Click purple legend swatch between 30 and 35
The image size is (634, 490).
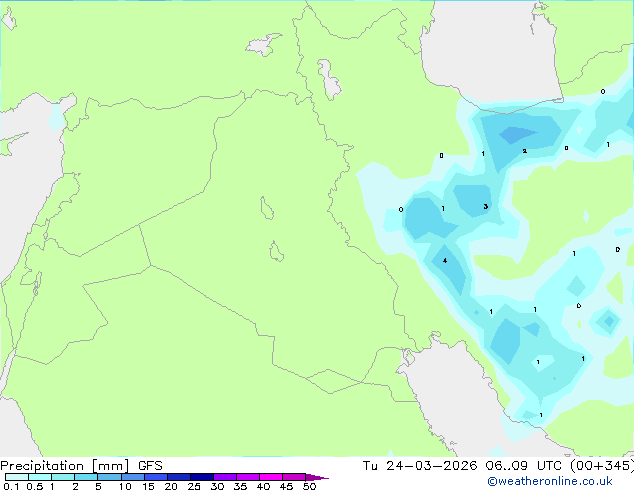[x=225, y=477]
